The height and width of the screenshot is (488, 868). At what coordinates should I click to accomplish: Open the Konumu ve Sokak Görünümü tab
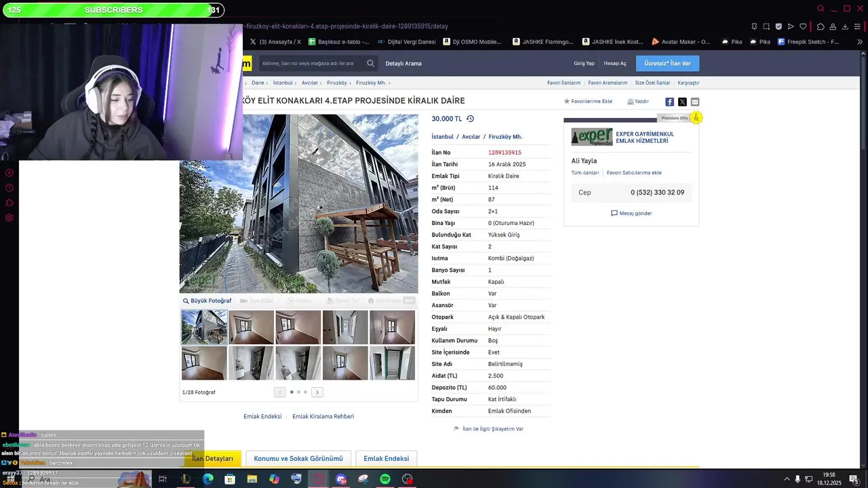point(298,459)
